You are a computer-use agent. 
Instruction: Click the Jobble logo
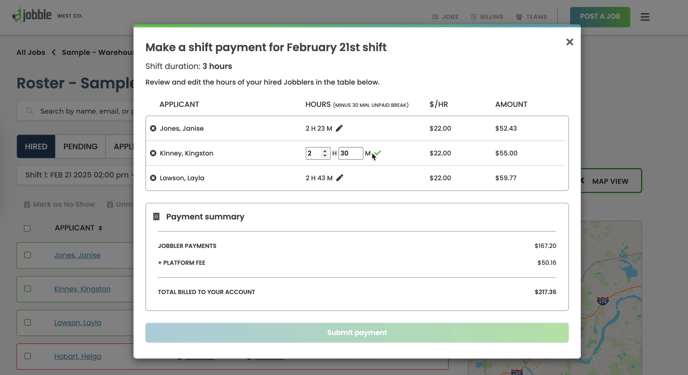click(x=32, y=15)
